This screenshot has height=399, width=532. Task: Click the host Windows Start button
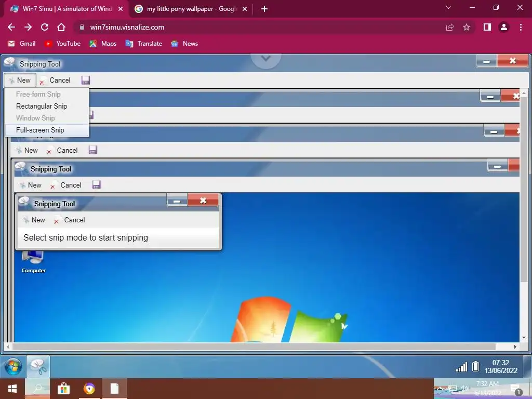(12, 389)
